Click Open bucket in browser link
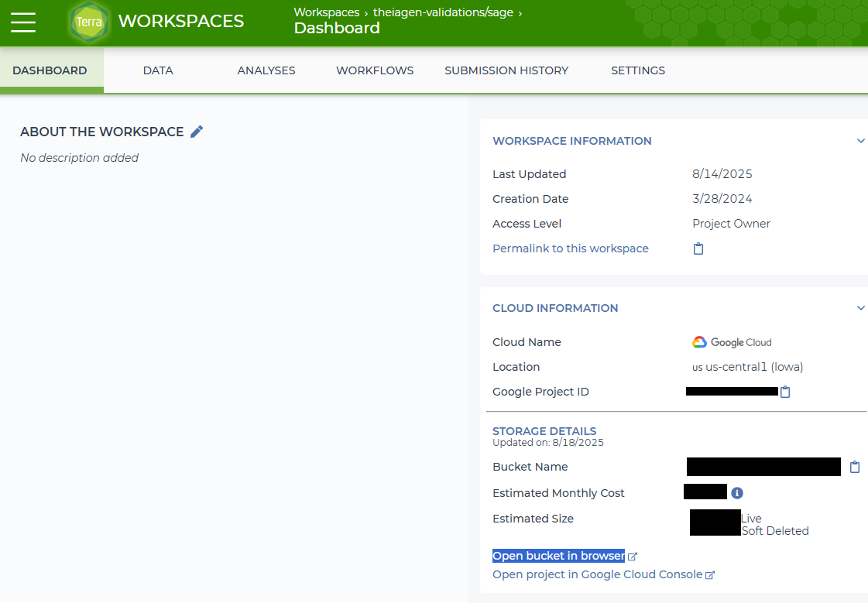The height and width of the screenshot is (603, 868). coord(558,556)
